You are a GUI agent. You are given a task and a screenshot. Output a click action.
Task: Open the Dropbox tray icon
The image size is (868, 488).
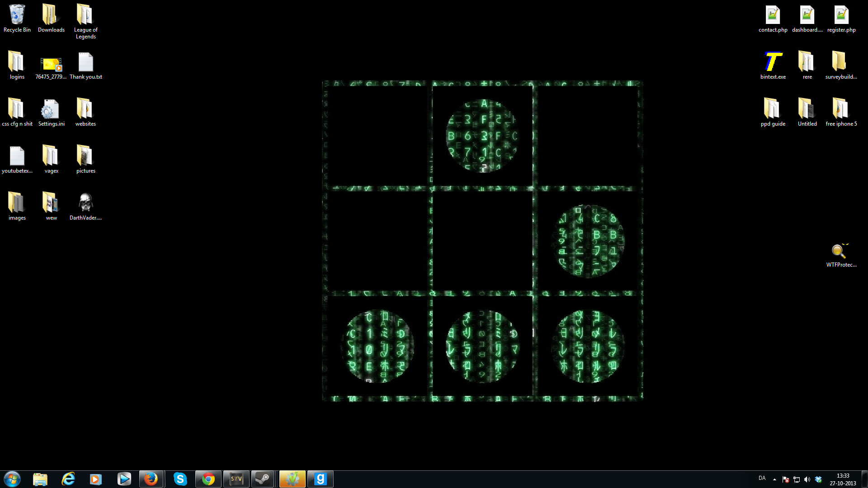(x=818, y=479)
